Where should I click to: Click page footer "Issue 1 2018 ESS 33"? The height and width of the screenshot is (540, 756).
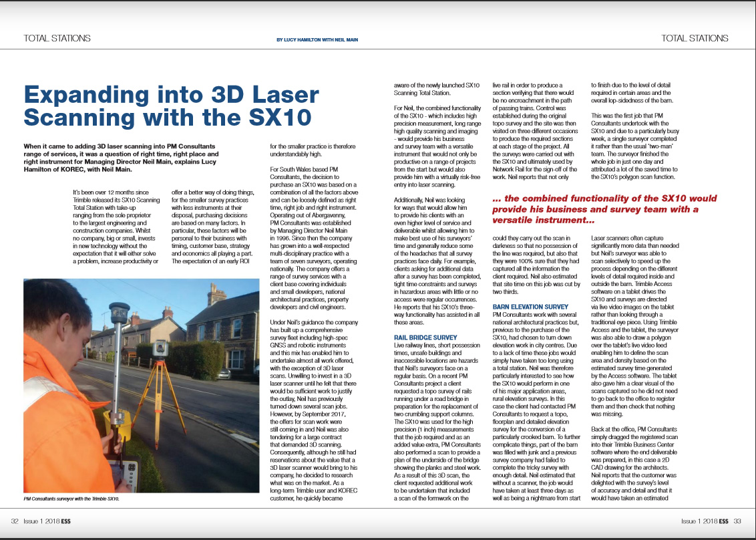(x=711, y=521)
